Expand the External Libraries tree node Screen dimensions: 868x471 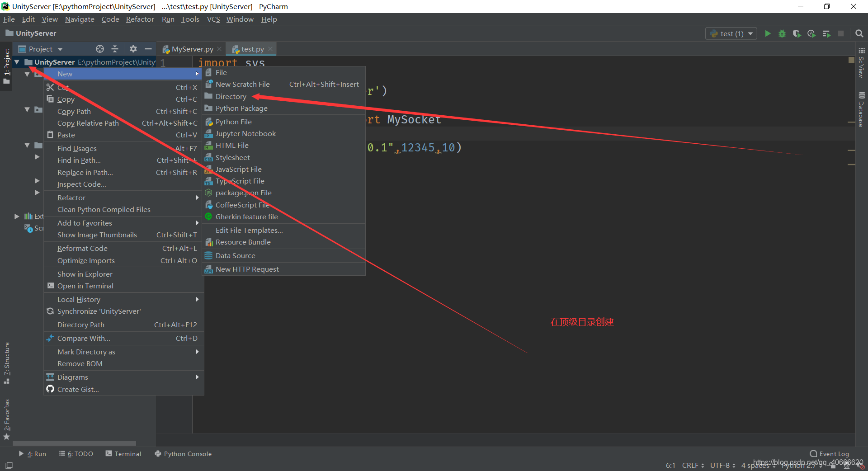17,216
